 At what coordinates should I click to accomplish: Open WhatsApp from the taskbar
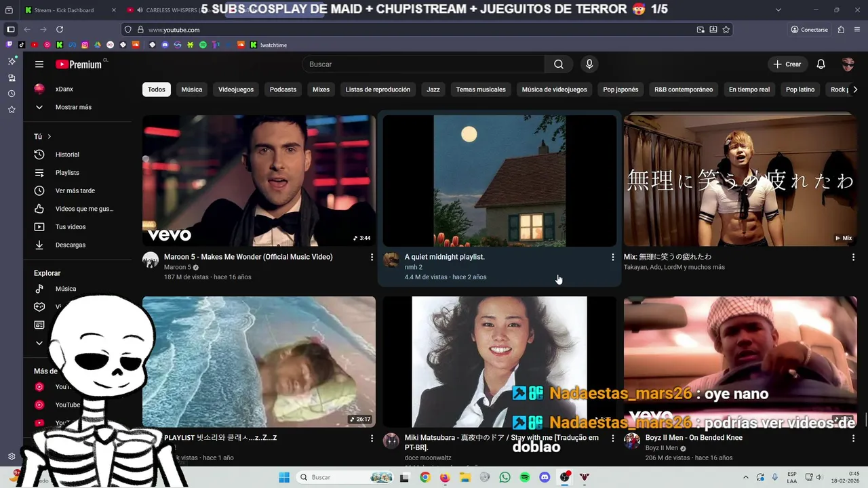(x=505, y=477)
